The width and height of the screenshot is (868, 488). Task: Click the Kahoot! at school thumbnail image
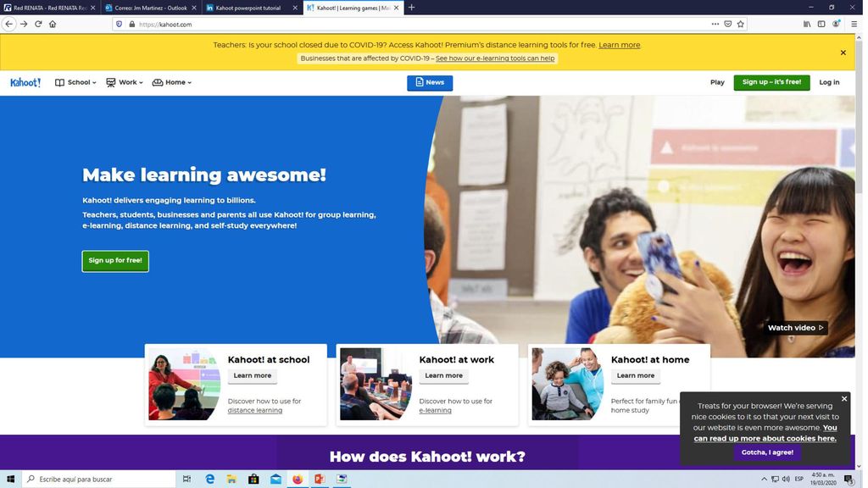[184, 384]
